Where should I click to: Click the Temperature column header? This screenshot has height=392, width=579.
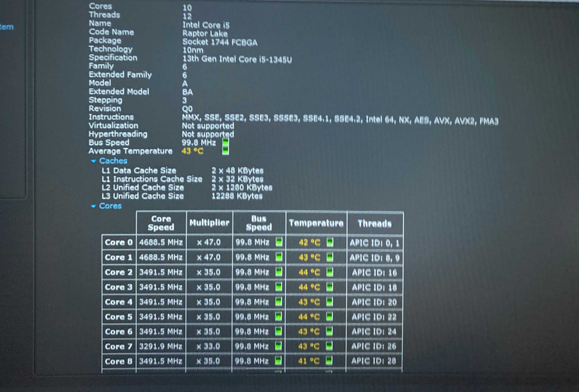pyautogui.click(x=316, y=223)
